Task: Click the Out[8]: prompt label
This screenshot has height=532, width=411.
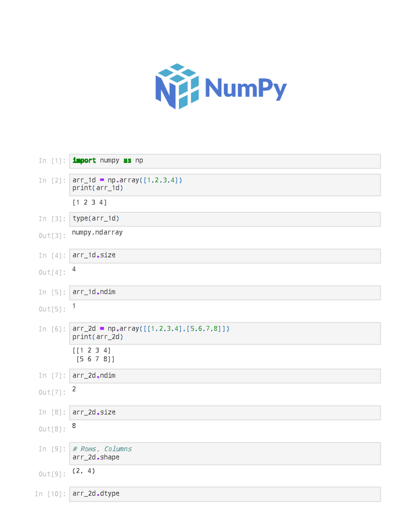Action: [52, 429]
